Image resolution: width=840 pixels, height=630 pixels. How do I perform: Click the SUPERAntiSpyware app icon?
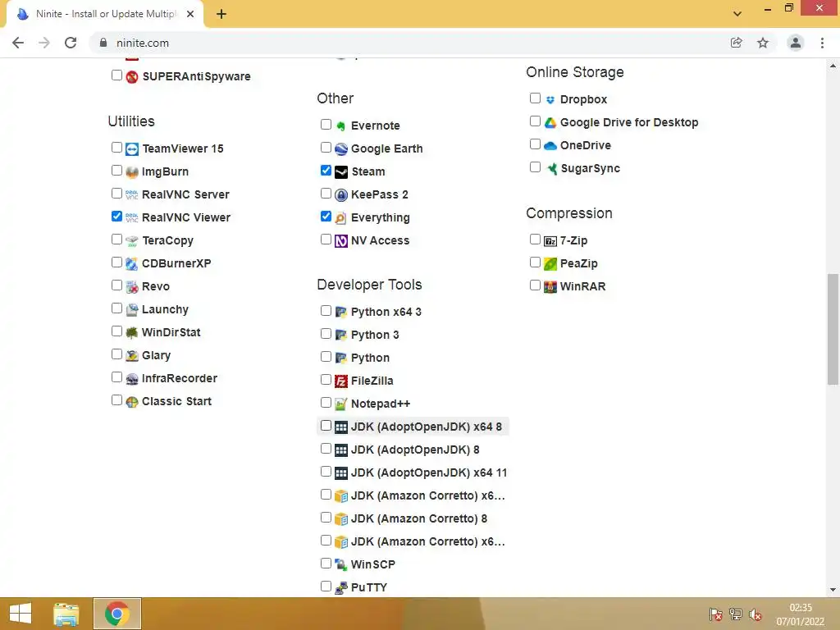pyautogui.click(x=132, y=76)
